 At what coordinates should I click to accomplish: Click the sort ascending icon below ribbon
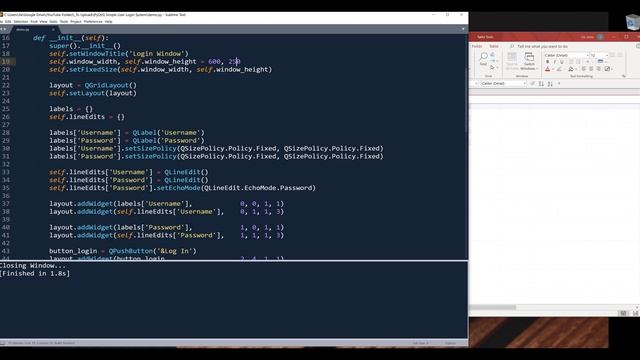(x=541, y=84)
